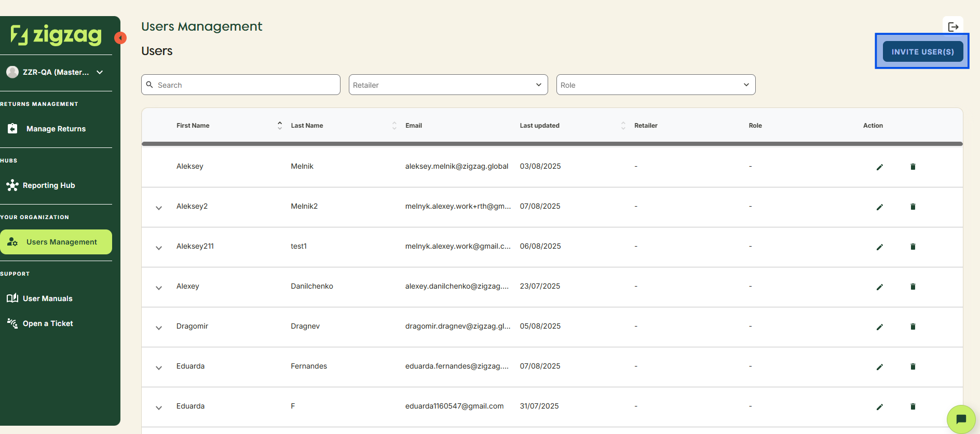Sort users by Last updated column
This screenshot has height=434, width=980.
(623, 126)
